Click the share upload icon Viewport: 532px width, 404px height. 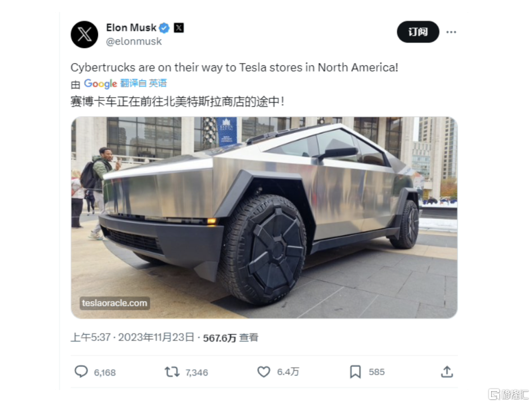pos(447,372)
